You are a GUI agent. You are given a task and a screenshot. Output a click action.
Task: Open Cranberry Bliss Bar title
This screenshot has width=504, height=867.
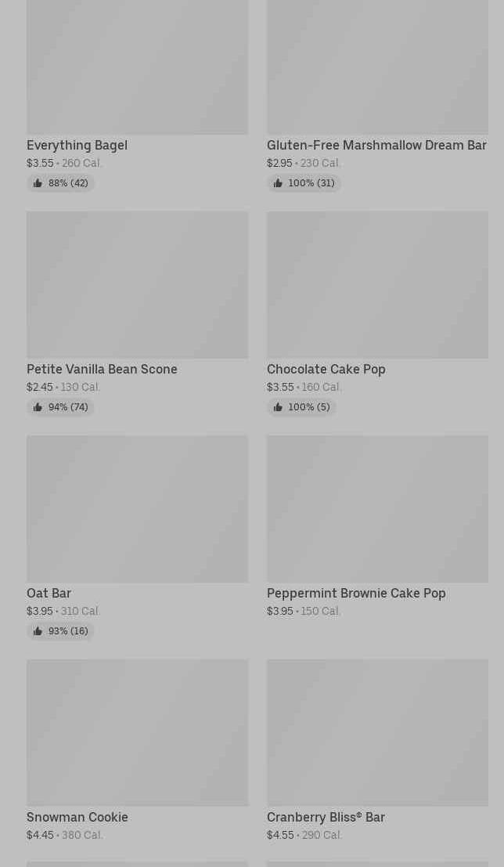tap(326, 817)
